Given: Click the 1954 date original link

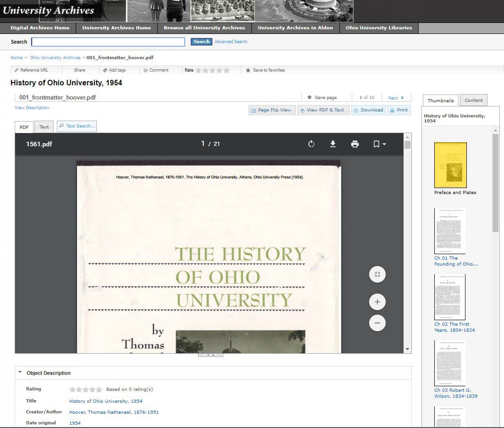Looking at the screenshot, I should [75, 423].
